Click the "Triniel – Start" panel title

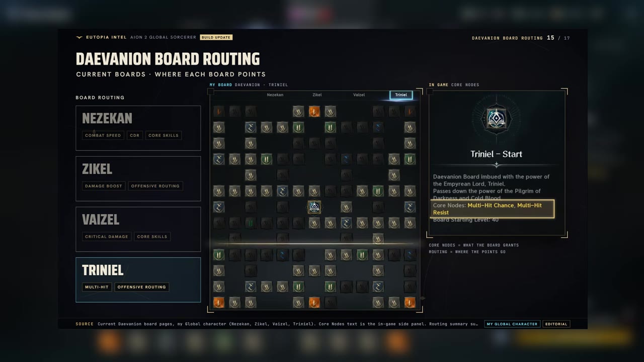(496, 154)
